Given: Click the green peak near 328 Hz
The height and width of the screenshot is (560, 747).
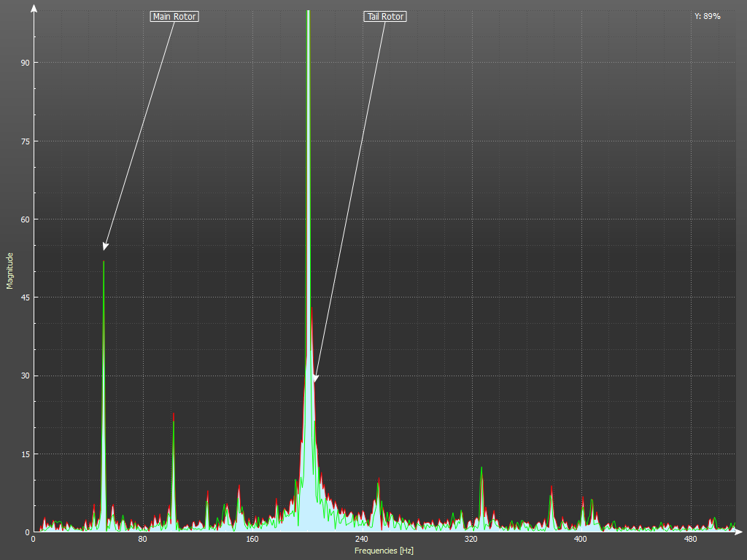Looking at the screenshot, I should [481, 468].
